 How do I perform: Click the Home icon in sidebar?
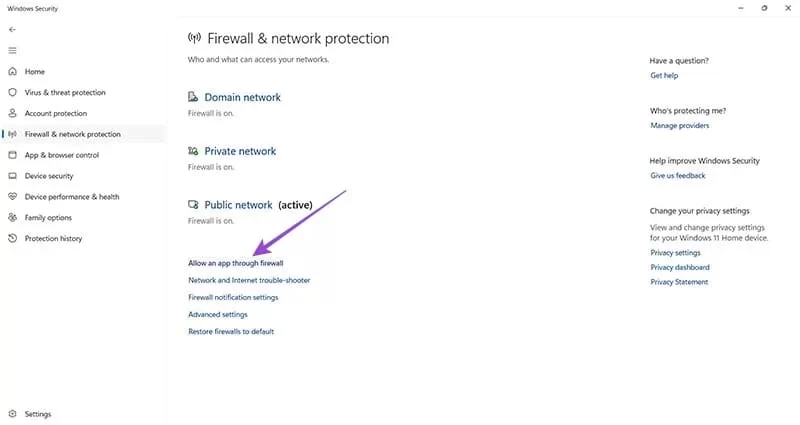[12, 72]
